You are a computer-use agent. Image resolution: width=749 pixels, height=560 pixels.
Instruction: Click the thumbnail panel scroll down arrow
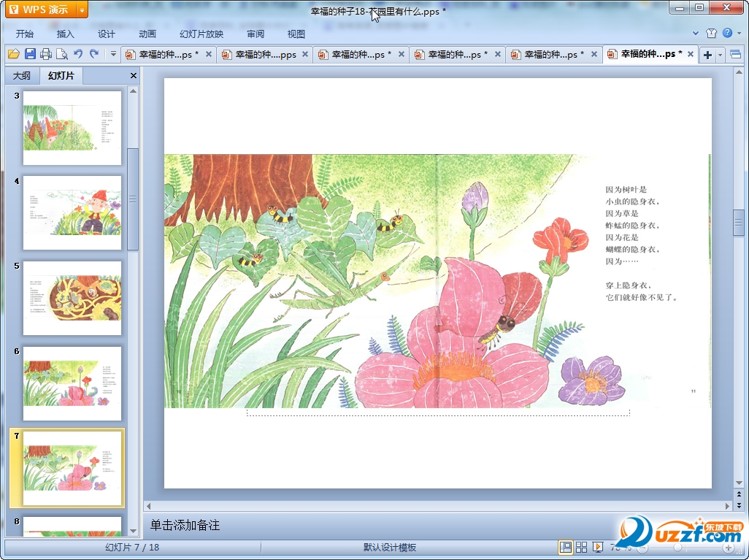click(x=134, y=531)
